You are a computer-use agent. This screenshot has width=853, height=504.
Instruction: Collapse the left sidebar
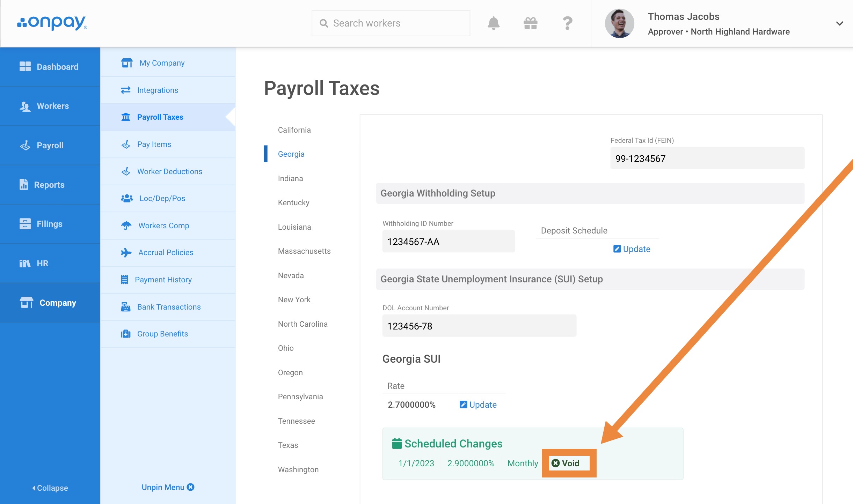(x=50, y=488)
